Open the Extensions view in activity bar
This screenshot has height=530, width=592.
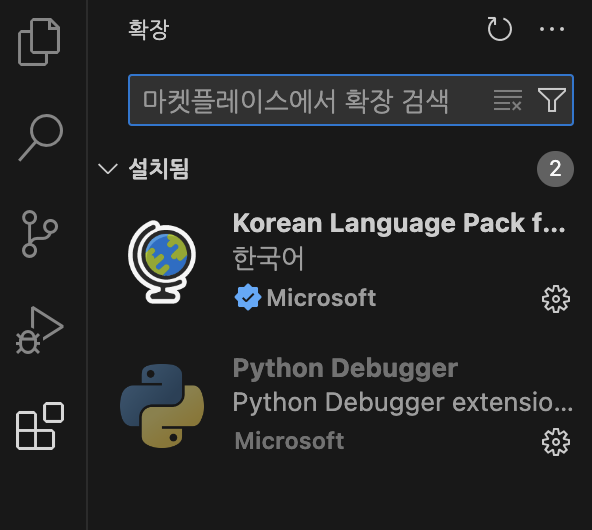point(40,426)
